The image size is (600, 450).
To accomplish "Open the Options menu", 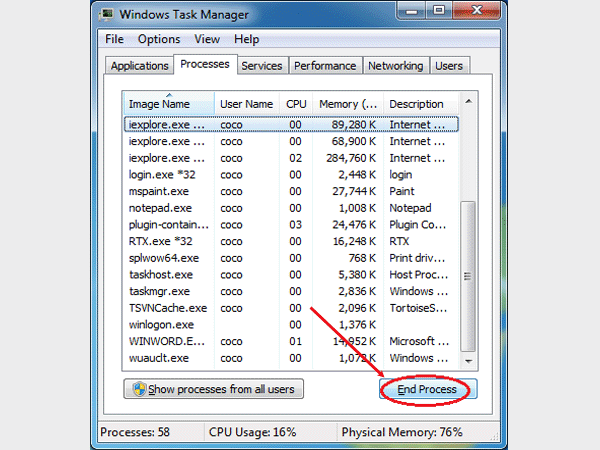I will (159, 39).
